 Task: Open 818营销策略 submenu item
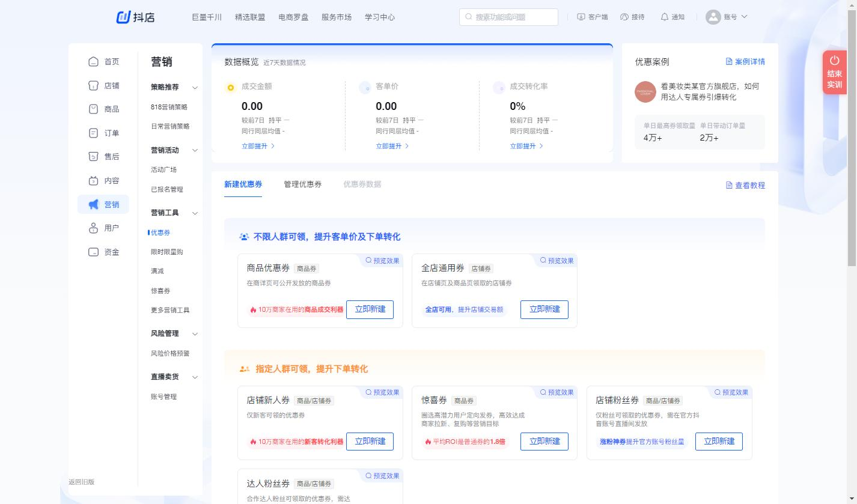click(x=169, y=107)
